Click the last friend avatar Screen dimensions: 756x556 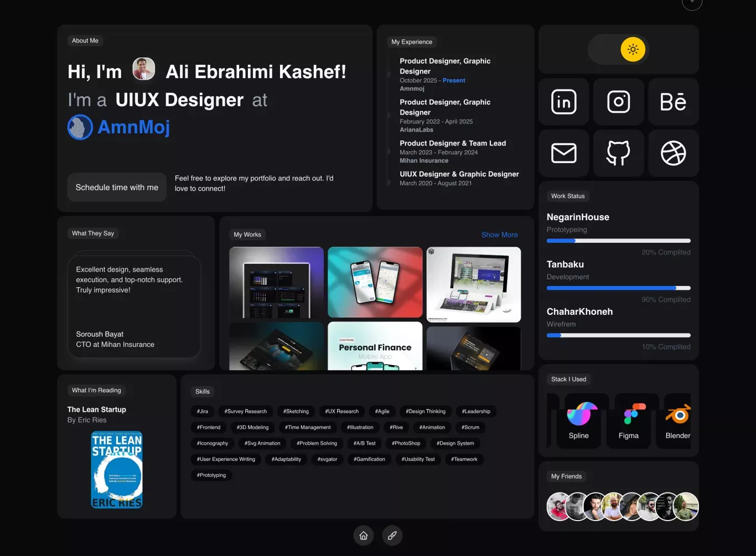[686, 506]
